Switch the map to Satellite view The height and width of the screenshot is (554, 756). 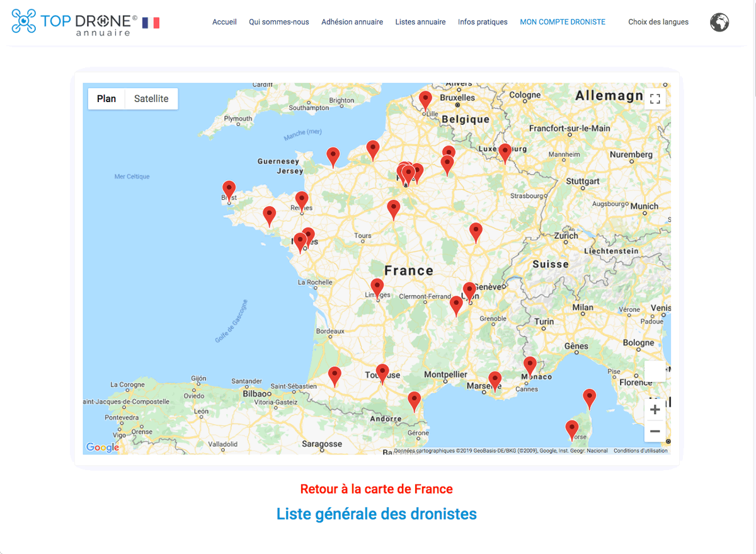151,98
